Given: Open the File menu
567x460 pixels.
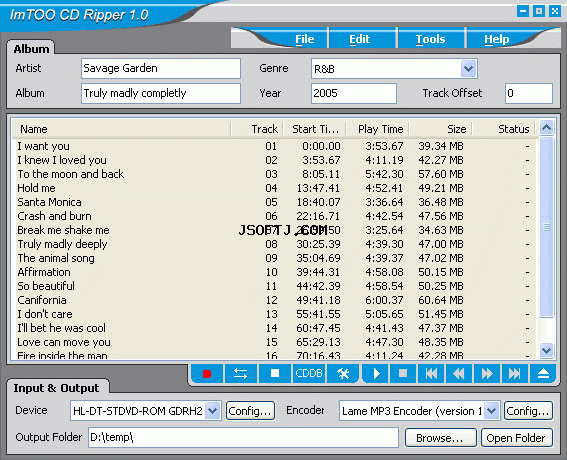Looking at the screenshot, I should [304, 39].
